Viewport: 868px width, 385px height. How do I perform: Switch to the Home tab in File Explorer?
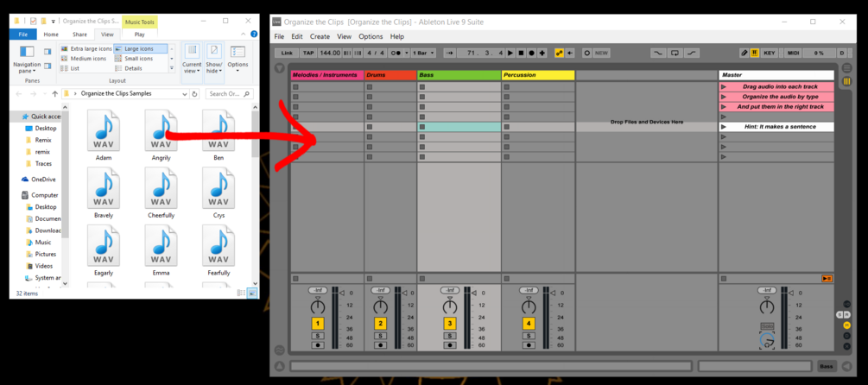[x=51, y=35]
